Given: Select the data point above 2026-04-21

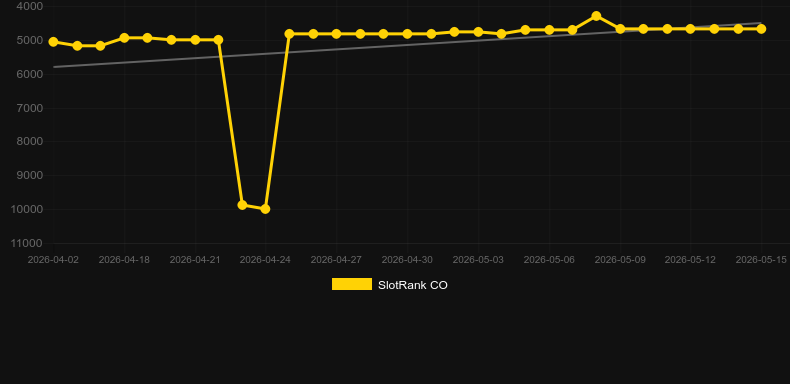Looking at the screenshot, I should [195, 39].
